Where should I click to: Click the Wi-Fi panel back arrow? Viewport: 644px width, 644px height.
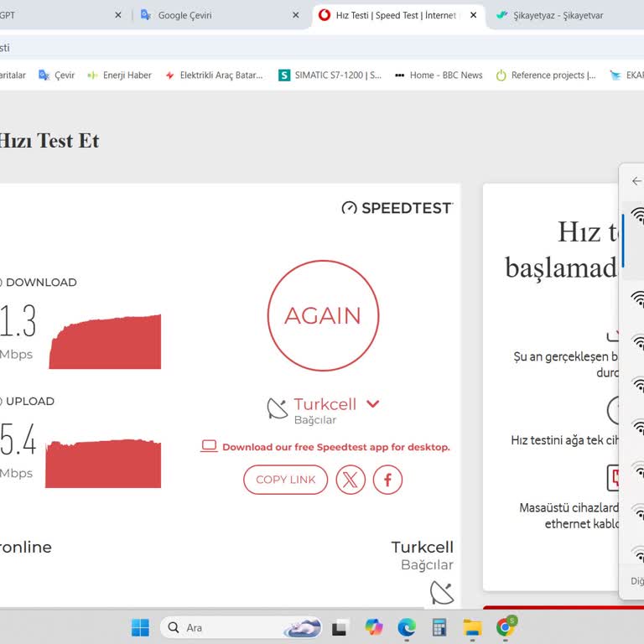[x=636, y=181]
